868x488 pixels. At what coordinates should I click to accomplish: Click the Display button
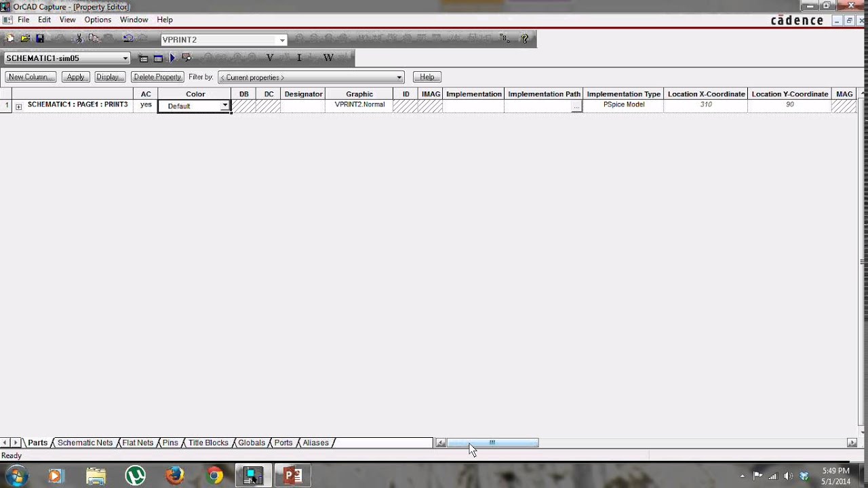(110, 77)
